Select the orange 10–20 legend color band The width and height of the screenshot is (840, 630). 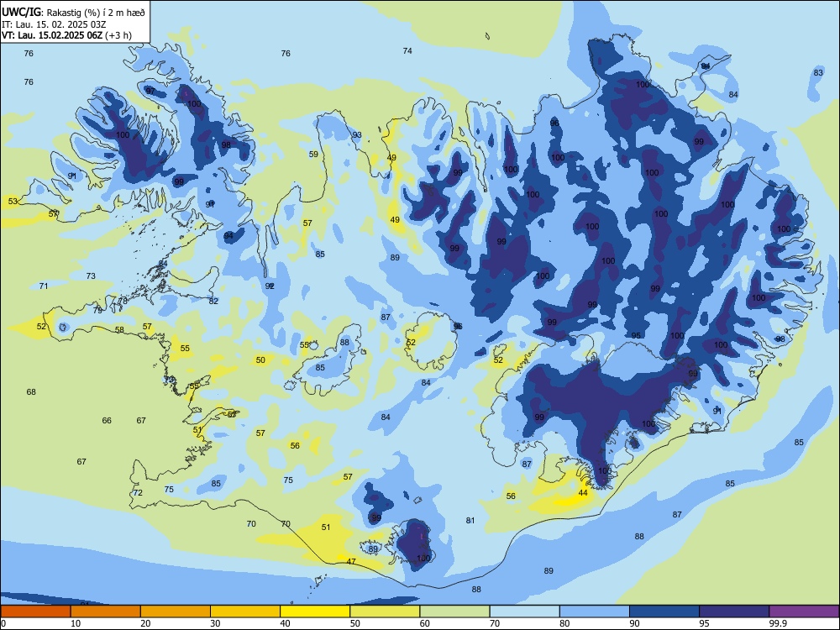106,612
